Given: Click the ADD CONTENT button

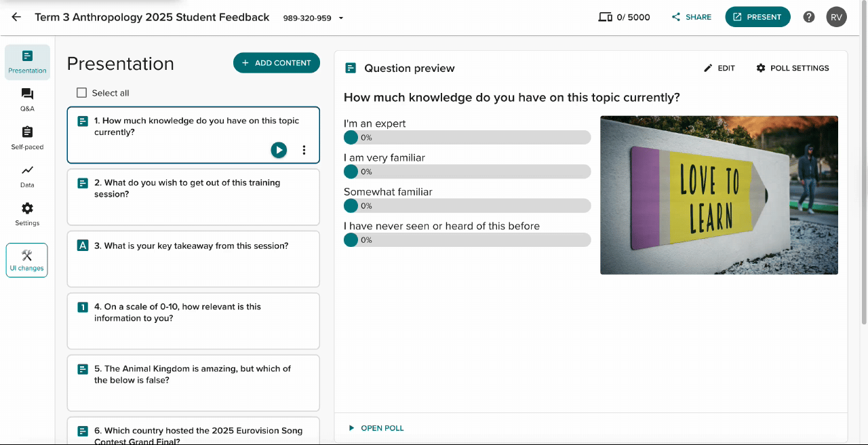Looking at the screenshot, I should pyautogui.click(x=277, y=62).
